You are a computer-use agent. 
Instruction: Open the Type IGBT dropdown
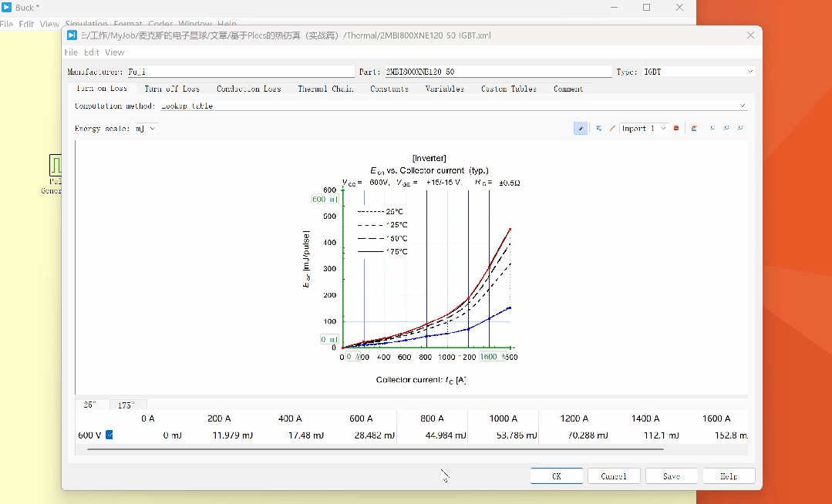[x=699, y=72]
